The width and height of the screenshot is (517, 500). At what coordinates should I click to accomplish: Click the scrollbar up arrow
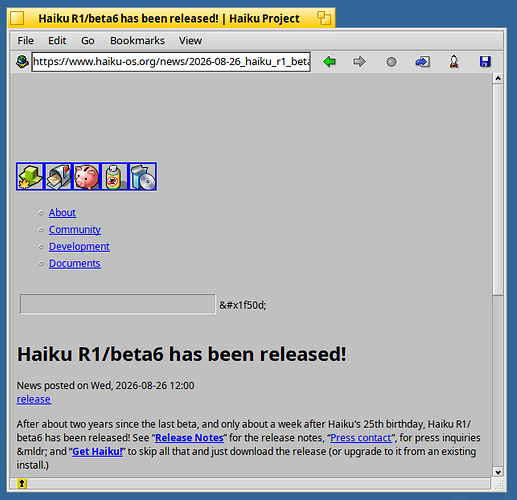click(x=498, y=79)
